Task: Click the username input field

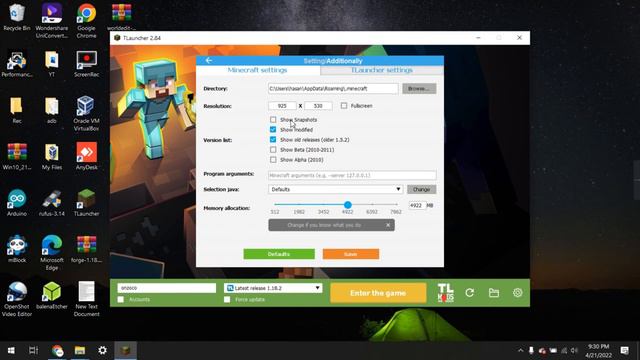Action: (167, 288)
